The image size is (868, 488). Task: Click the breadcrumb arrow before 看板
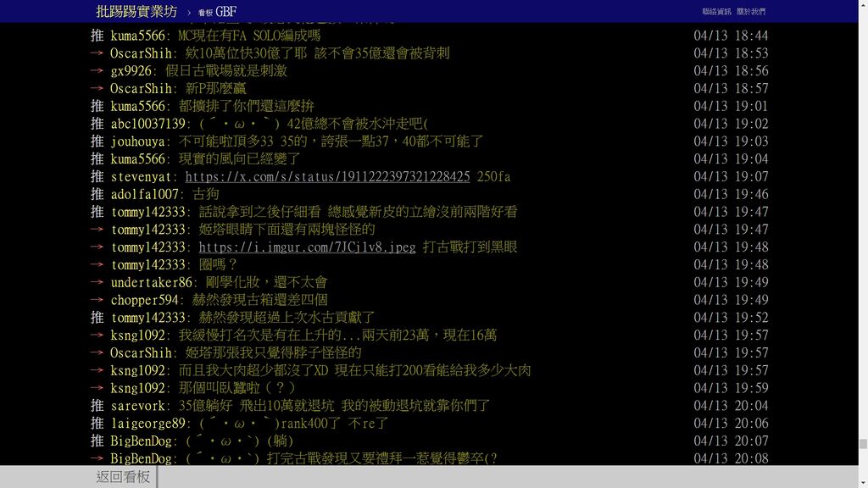click(189, 12)
